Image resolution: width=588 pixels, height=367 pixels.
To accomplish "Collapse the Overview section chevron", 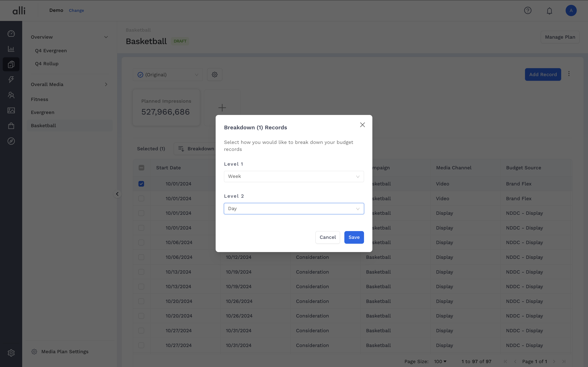I will [106, 37].
